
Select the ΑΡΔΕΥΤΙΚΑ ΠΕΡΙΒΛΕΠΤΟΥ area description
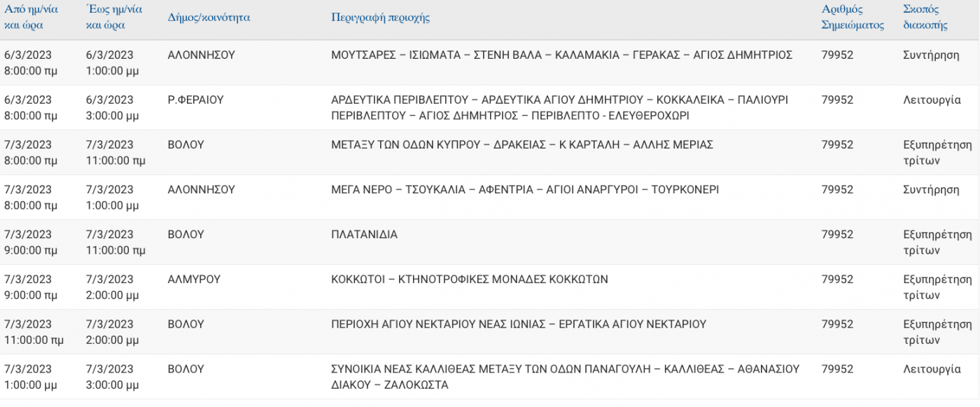pos(559,108)
